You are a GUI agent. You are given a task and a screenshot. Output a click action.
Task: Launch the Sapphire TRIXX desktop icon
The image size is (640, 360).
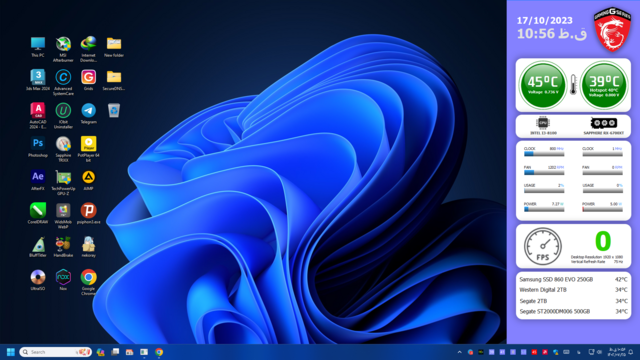(63, 149)
